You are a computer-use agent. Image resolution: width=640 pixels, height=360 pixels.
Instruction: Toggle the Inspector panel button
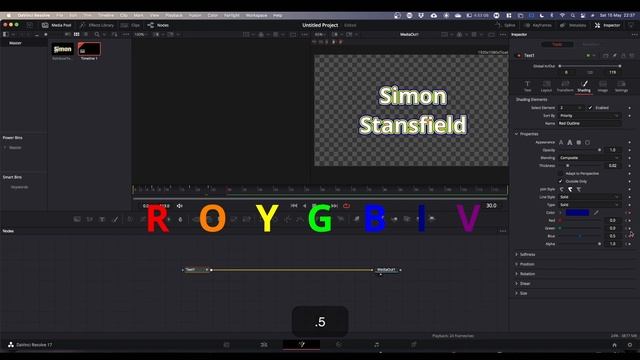(607, 25)
